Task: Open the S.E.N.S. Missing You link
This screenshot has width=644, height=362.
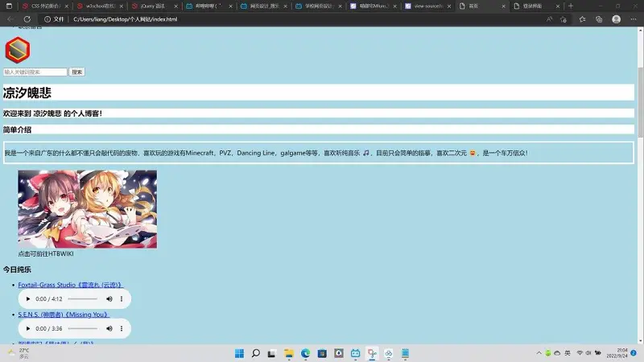Action: [x=64, y=315]
